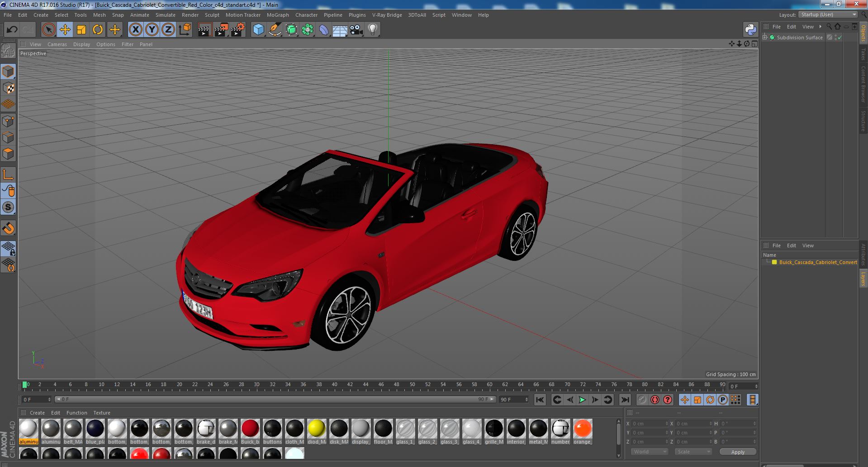Image resolution: width=868 pixels, height=467 pixels.
Task: Go to start of animation
Action: (x=540, y=400)
